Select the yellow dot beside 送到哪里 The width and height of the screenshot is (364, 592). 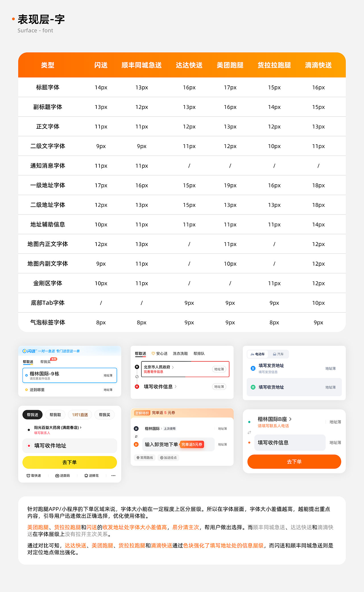26,390
